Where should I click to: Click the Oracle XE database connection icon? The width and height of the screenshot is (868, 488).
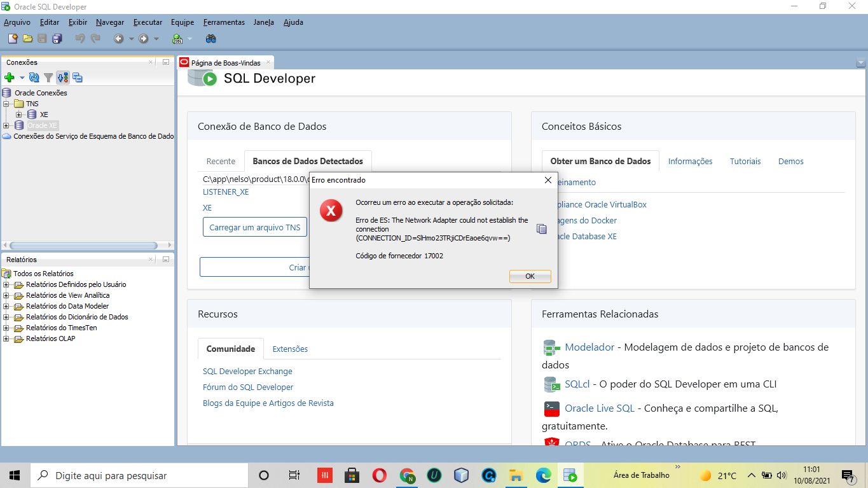click(19, 125)
